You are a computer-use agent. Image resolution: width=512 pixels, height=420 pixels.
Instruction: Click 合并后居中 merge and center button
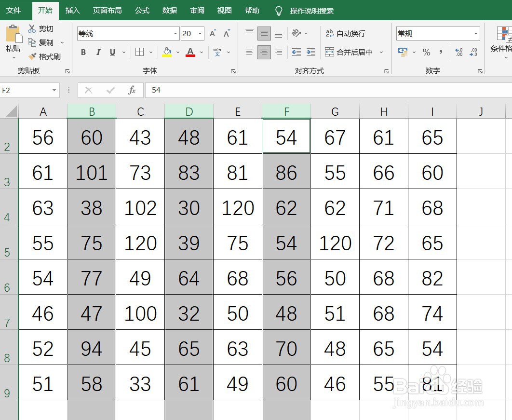click(349, 52)
